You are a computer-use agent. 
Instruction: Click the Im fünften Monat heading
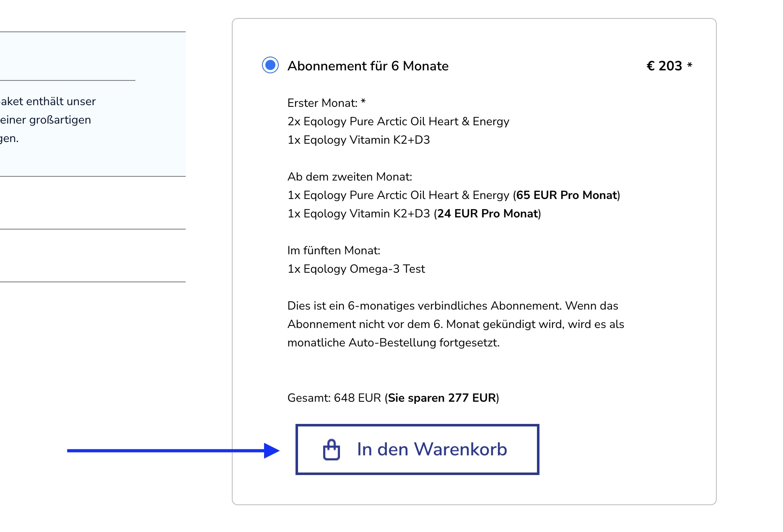coord(334,251)
